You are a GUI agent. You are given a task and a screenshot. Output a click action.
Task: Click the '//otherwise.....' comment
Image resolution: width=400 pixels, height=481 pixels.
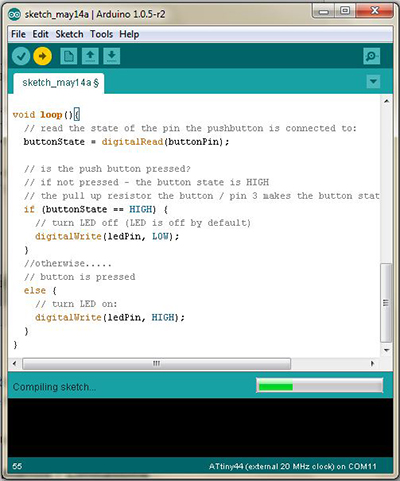click(68, 263)
